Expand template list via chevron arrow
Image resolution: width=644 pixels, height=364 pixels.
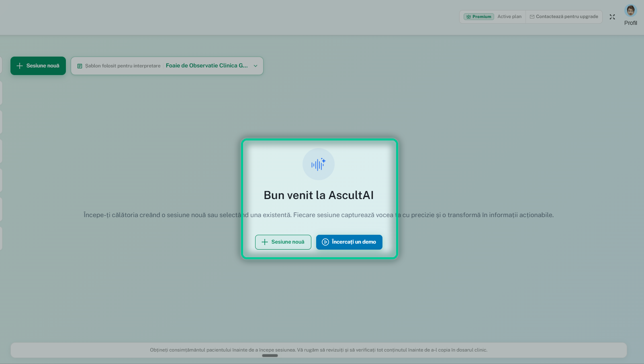click(256, 66)
